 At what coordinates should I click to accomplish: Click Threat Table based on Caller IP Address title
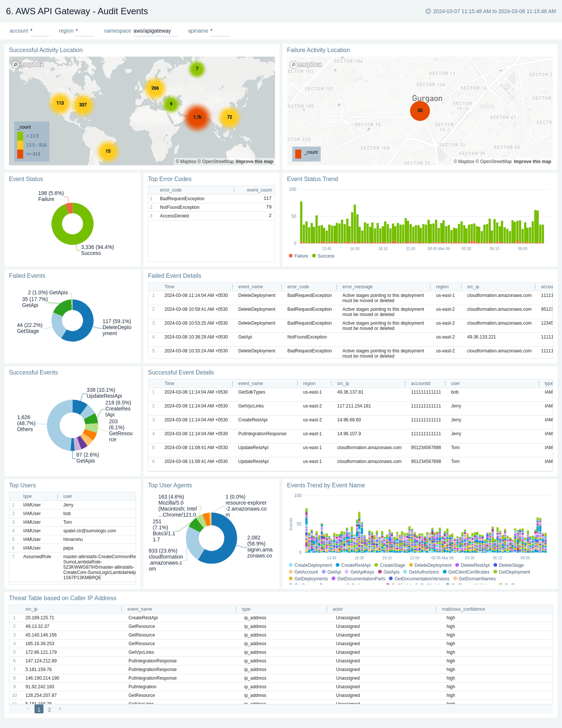pos(63,598)
